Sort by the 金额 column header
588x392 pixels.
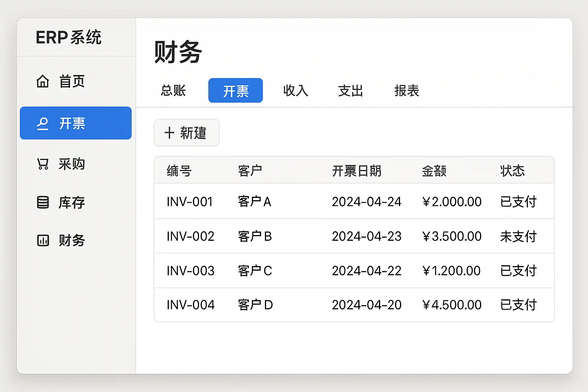coord(434,171)
